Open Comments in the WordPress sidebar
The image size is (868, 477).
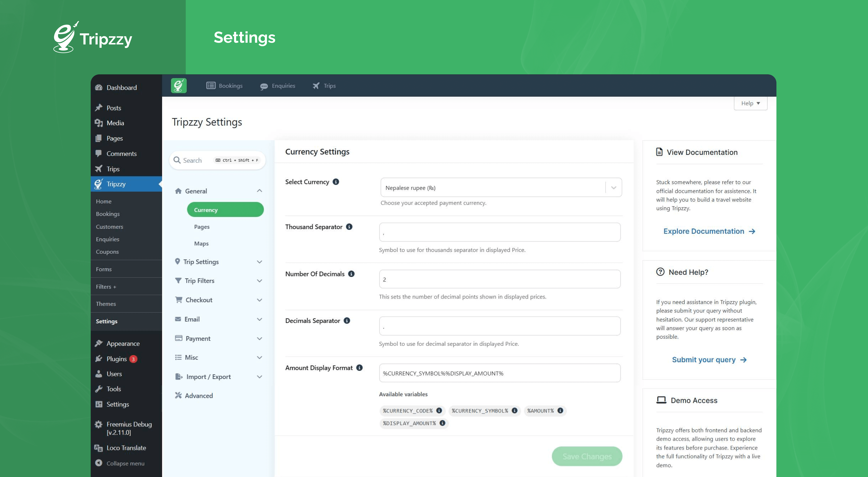126,154
